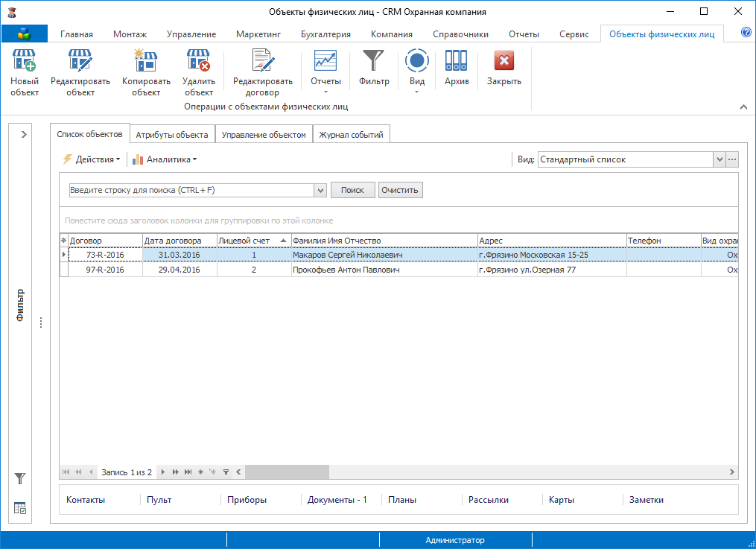The height and width of the screenshot is (549, 756).
Task: Click the horizontal scrollbar thumb
Action: 287,472
